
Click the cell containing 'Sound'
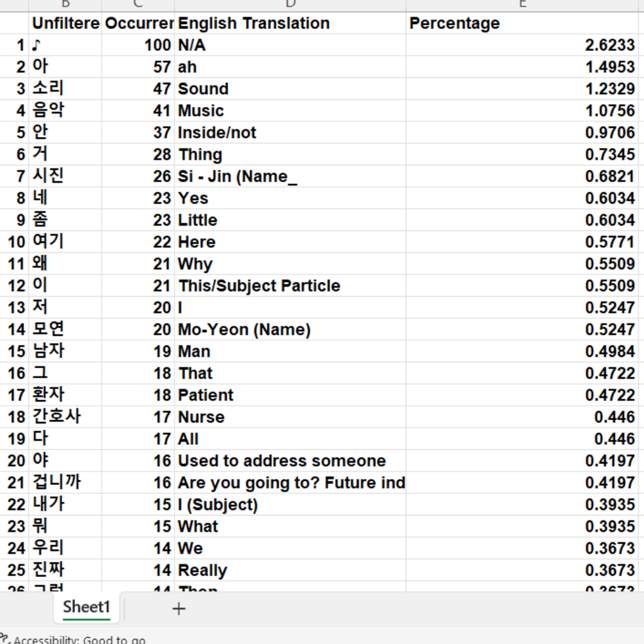(290, 89)
